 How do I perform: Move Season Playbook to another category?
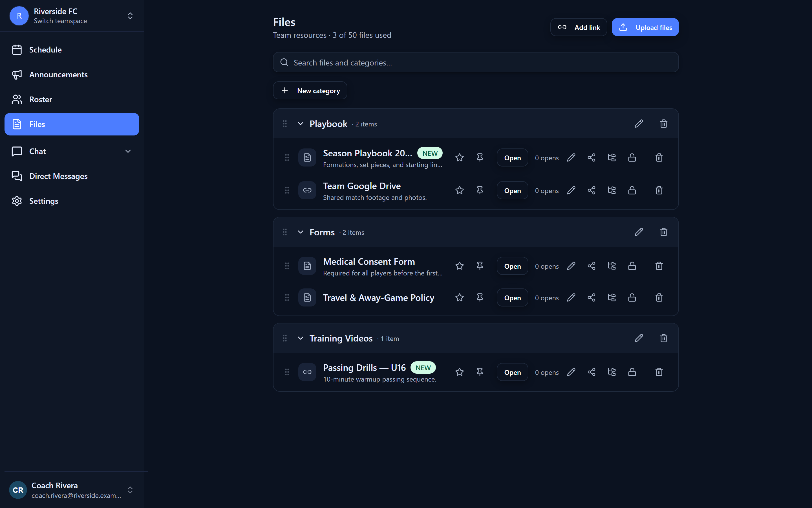tap(612, 157)
